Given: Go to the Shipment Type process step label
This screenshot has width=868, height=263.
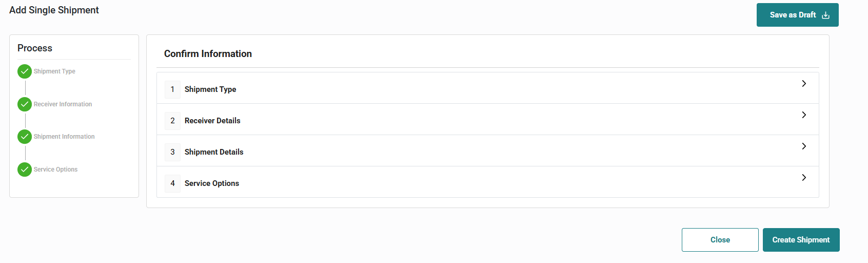Looking at the screenshot, I should (x=54, y=71).
